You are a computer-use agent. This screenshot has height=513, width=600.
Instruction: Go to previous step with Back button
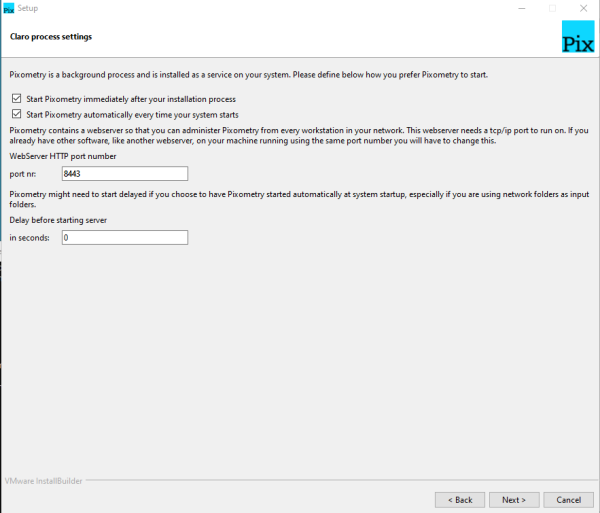coord(460,500)
